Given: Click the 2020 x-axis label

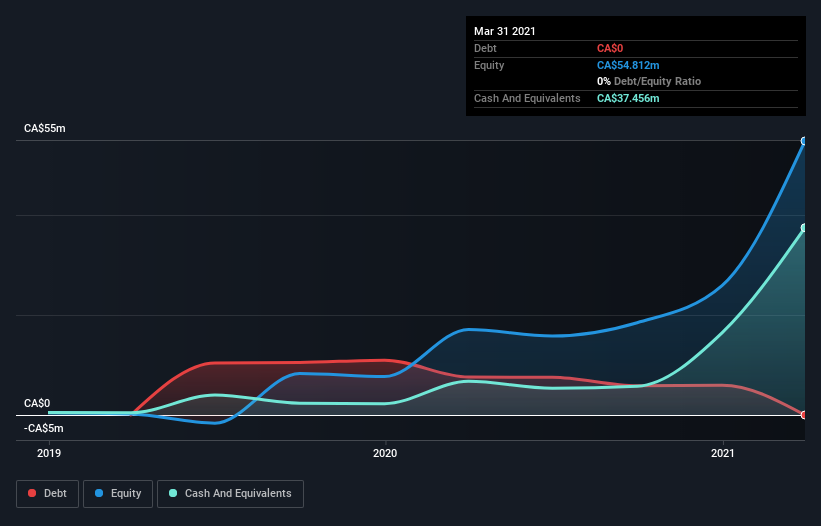Looking at the screenshot, I should point(385,453).
